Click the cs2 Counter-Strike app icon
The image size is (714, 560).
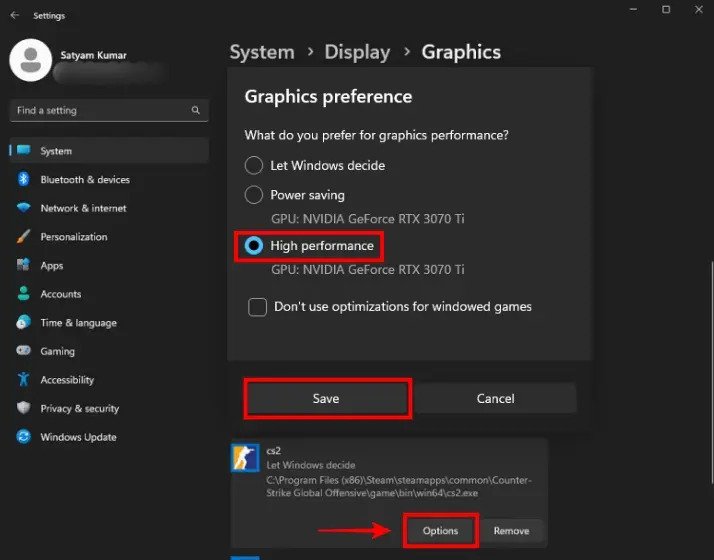tap(245, 460)
